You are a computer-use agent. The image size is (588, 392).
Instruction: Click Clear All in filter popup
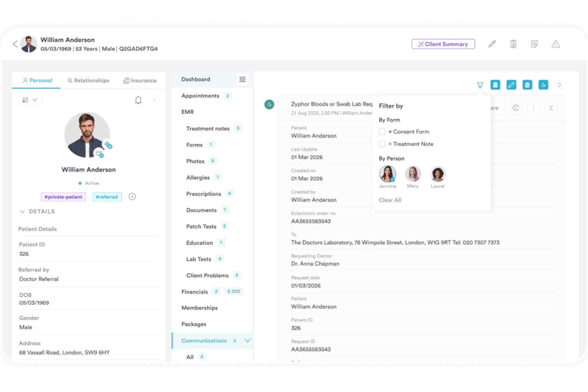[x=390, y=200]
